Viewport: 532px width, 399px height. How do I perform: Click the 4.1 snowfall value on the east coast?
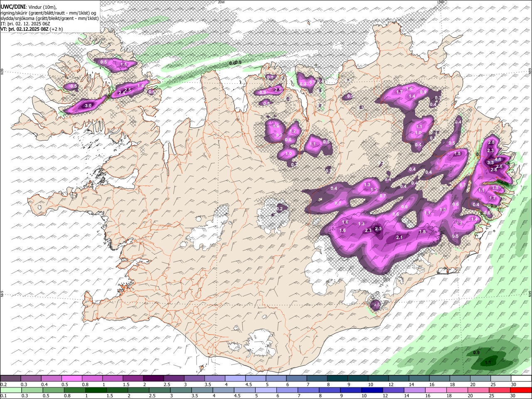click(498, 159)
